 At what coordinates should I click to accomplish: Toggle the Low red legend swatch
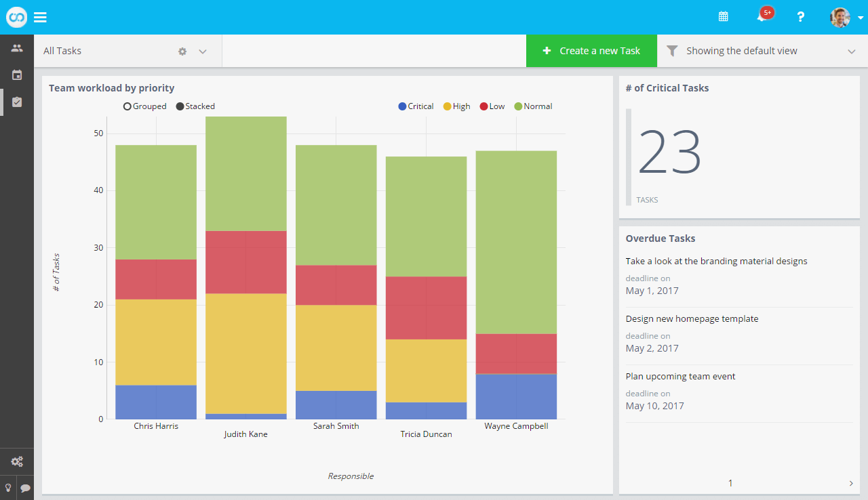pos(484,106)
